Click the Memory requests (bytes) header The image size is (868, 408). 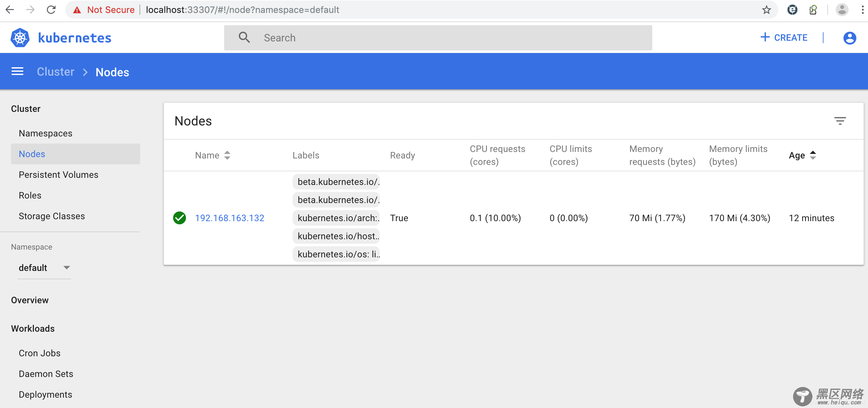(x=662, y=155)
